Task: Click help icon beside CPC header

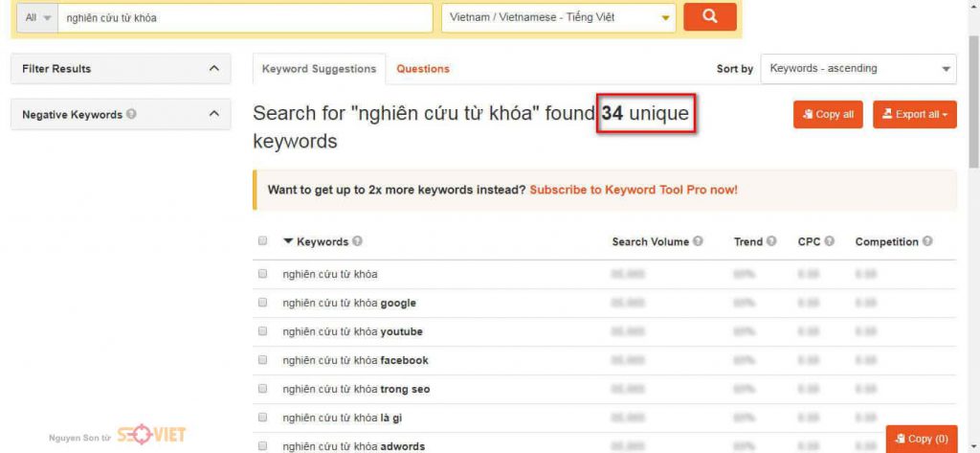Action: click(x=830, y=241)
